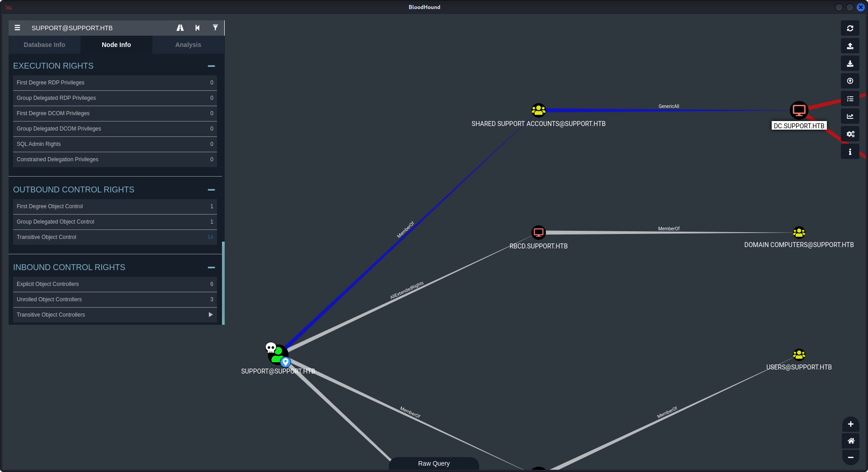The height and width of the screenshot is (472, 868).
Task: Click the export graph upload icon
Action: click(x=850, y=46)
